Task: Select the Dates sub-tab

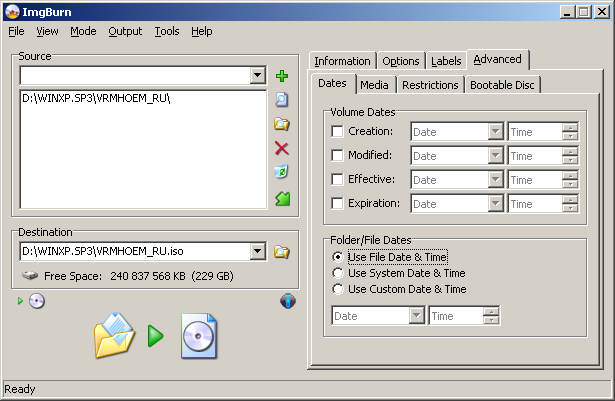Action: coord(332,83)
